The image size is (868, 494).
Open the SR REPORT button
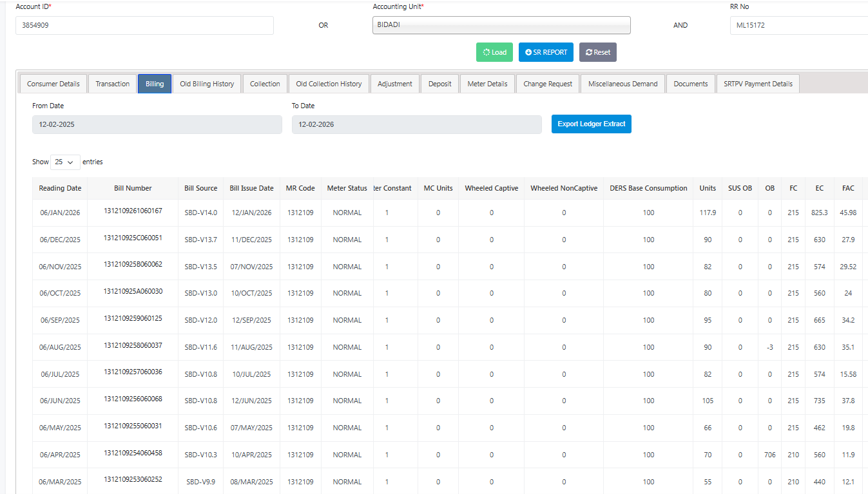546,52
